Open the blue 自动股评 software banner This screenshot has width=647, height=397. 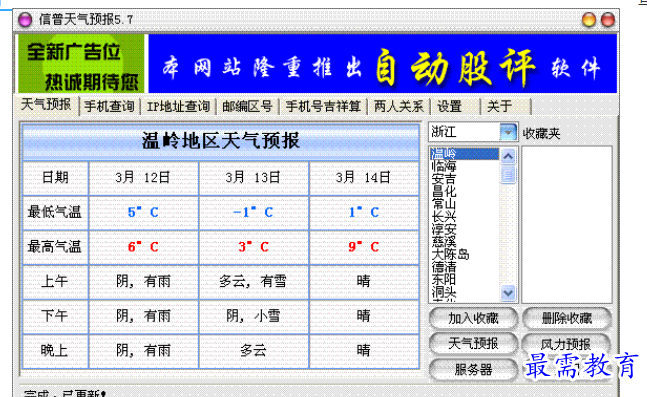tap(383, 64)
